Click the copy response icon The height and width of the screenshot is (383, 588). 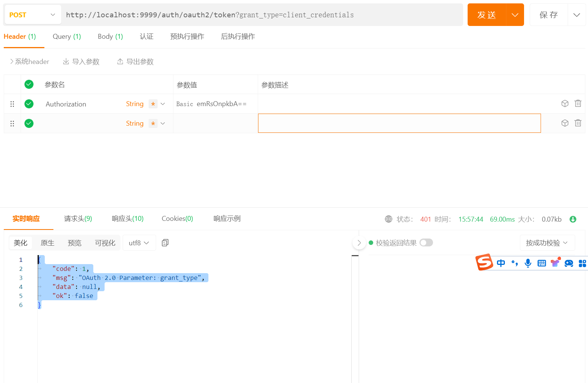coord(165,243)
